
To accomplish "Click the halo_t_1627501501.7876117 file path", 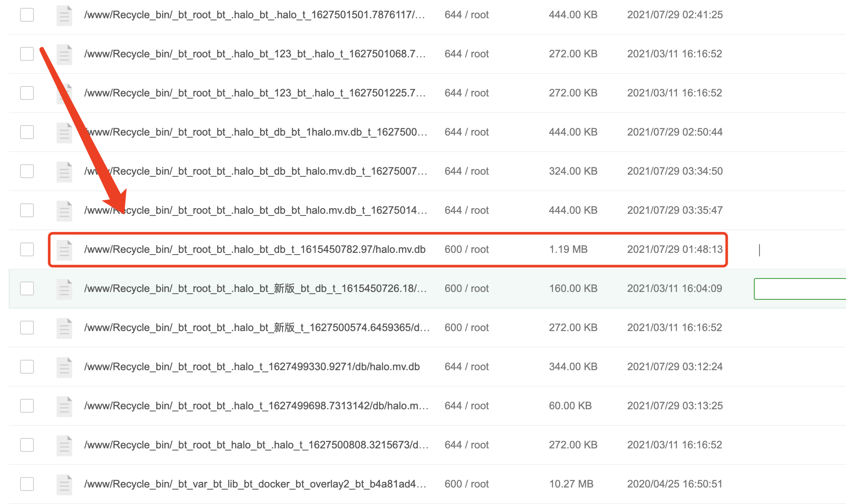I will click(255, 15).
